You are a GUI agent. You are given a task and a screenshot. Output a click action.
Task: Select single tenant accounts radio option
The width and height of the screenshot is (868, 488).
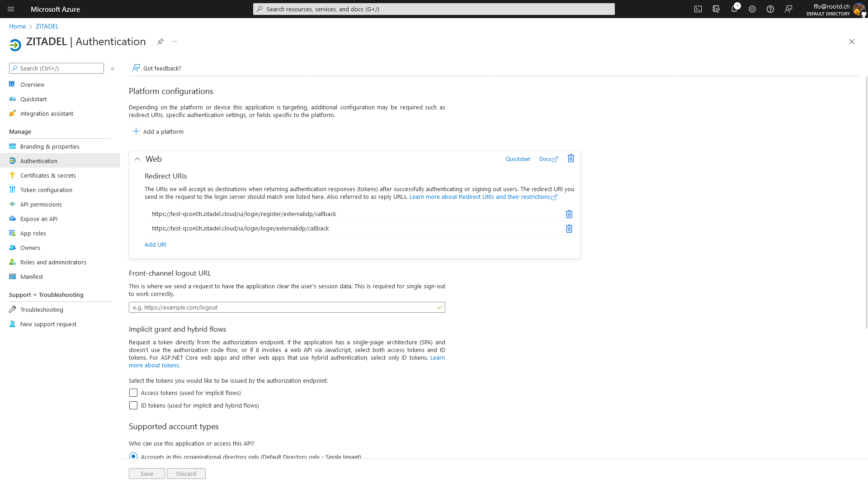133,456
